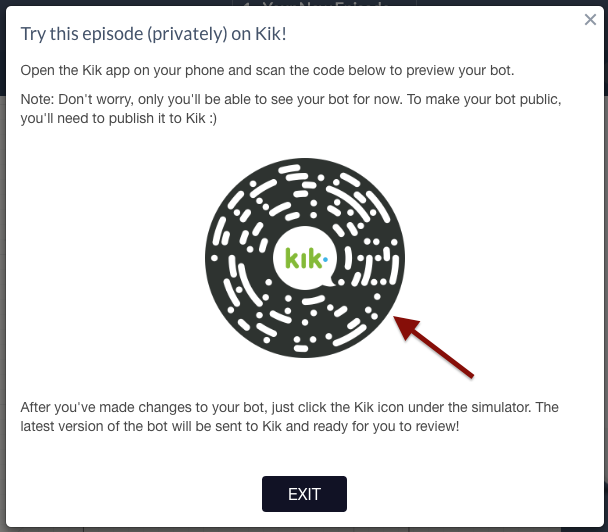Click the word '(privately)' in the title
The height and width of the screenshot is (532, 608).
click(187, 34)
